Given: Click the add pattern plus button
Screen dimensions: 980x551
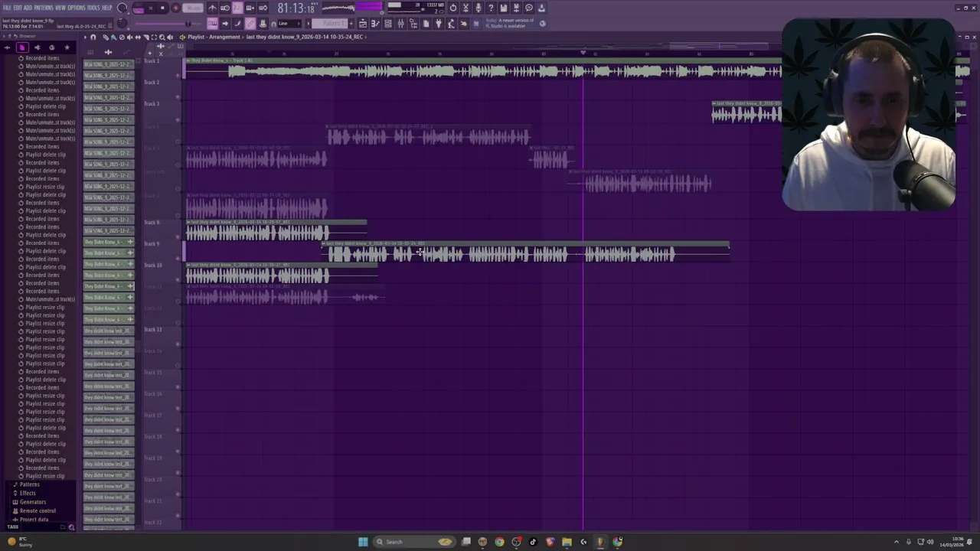Looking at the screenshot, I should [351, 24].
